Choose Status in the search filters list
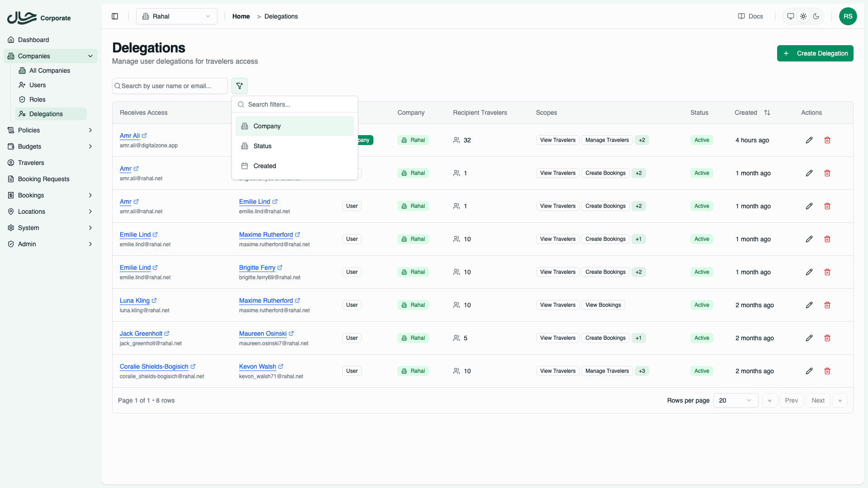This screenshot has width=868, height=488. pyautogui.click(x=262, y=146)
